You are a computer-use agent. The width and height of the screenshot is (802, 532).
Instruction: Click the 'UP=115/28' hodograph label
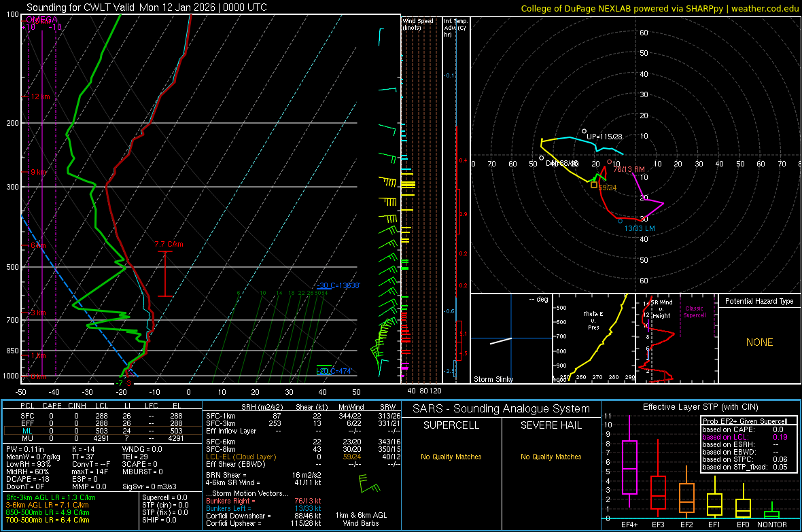pyautogui.click(x=604, y=137)
